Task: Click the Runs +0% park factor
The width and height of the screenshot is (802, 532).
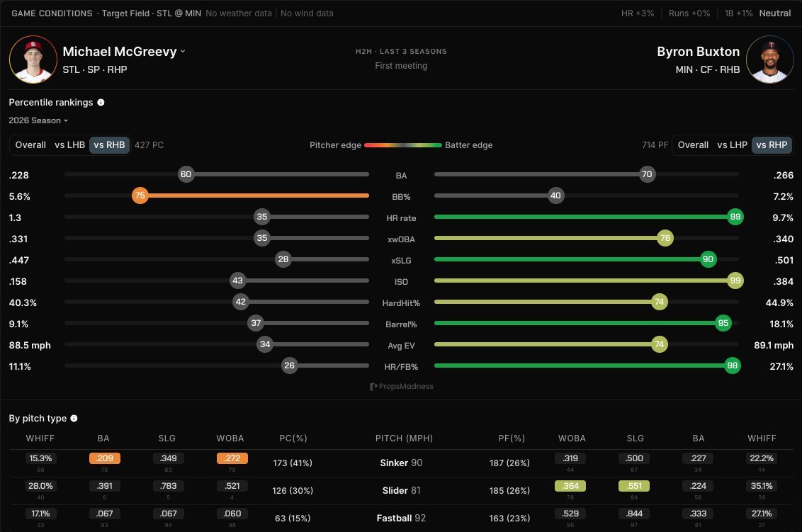Action: (689, 13)
